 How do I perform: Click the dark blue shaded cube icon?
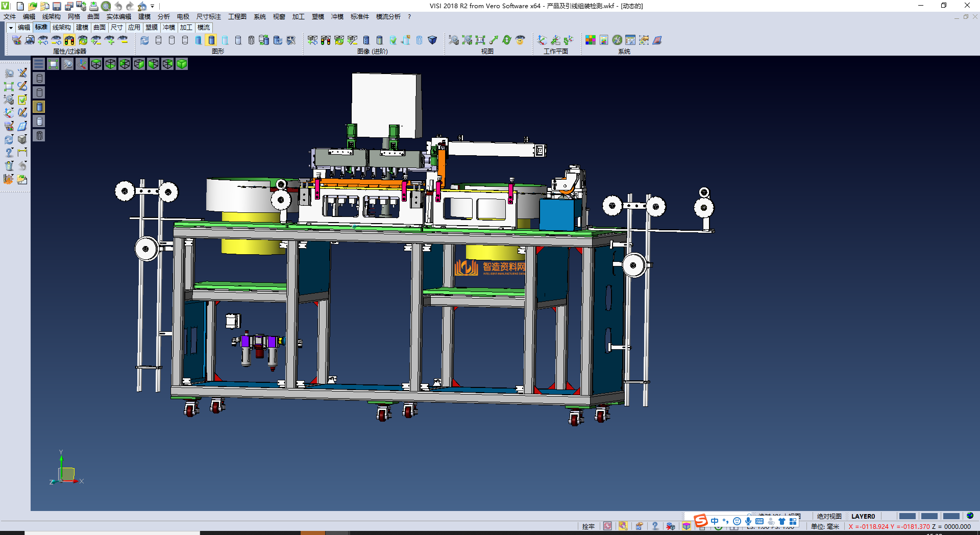[432, 40]
